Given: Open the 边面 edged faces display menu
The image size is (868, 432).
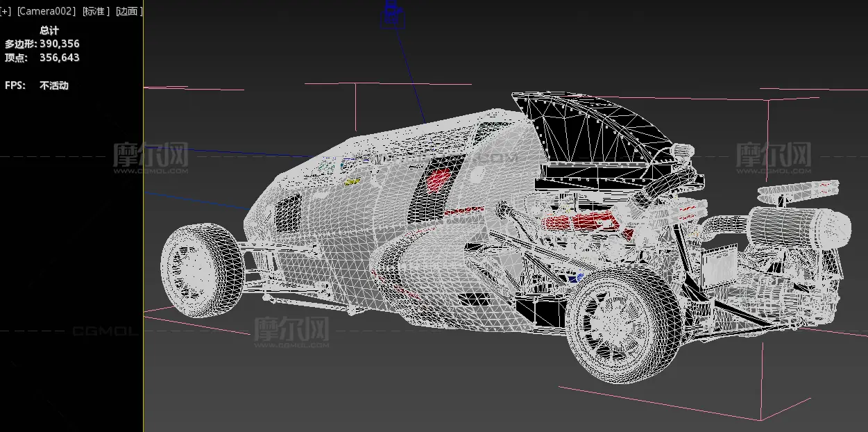Looking at the screenshot, I should click(x=129, y=11).
